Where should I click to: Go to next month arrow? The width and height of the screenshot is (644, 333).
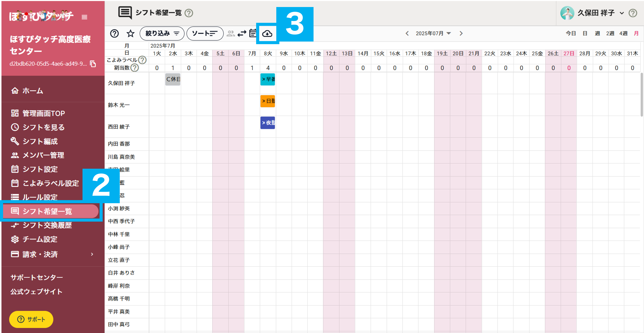pos(461,33)
